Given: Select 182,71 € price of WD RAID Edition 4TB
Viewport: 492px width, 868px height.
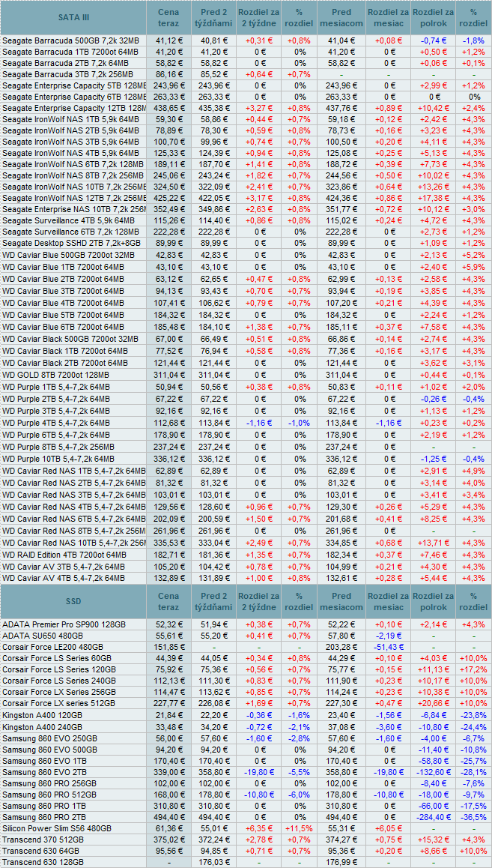Looking at the screenshot, I should coord(168,554).
